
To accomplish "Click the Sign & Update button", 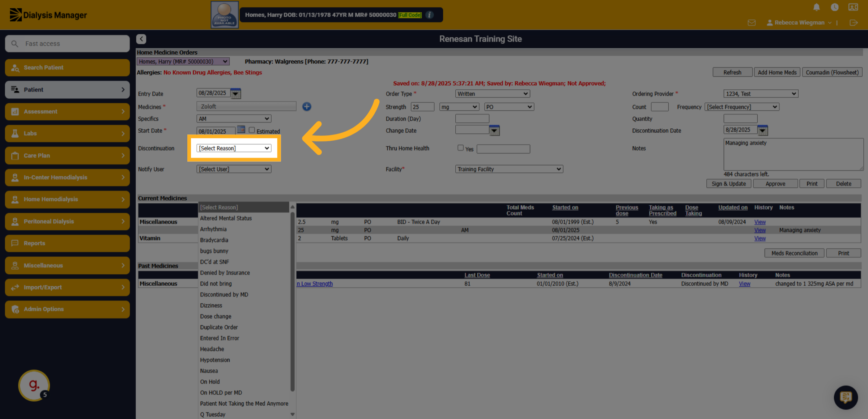I will click(729, 184).
